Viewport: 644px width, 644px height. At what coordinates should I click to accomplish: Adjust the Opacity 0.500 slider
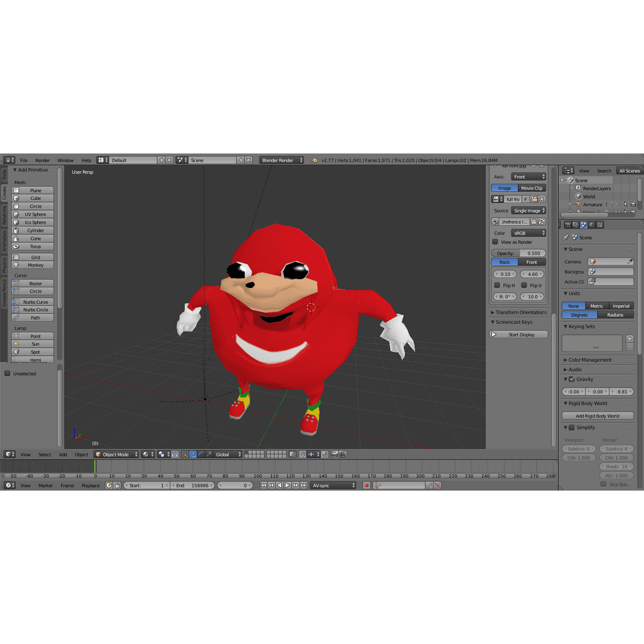(x=518, y=253)
